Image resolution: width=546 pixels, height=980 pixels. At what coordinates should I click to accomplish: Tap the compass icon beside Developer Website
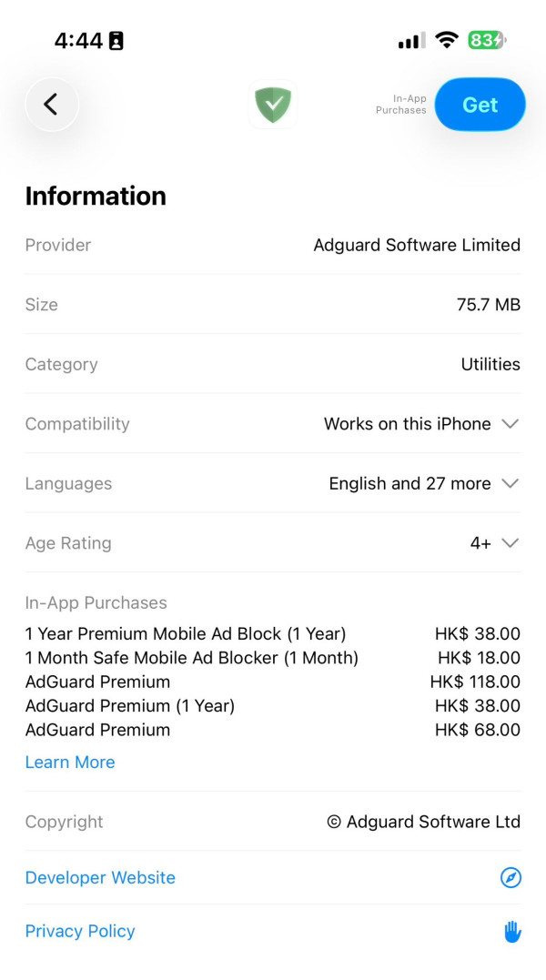(x=511, y=878)
